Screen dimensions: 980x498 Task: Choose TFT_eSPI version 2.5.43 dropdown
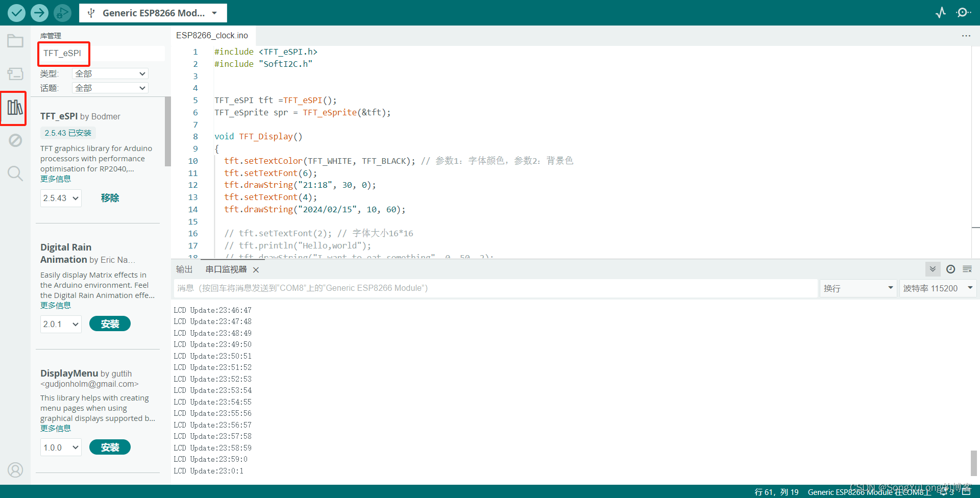(61, 198)
